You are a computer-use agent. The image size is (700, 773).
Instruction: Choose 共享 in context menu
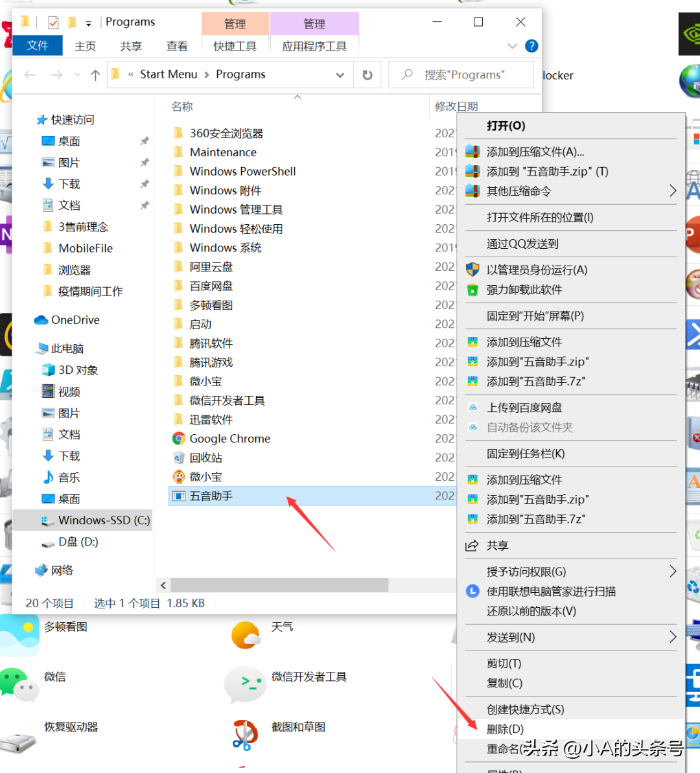tap(571, 546)
